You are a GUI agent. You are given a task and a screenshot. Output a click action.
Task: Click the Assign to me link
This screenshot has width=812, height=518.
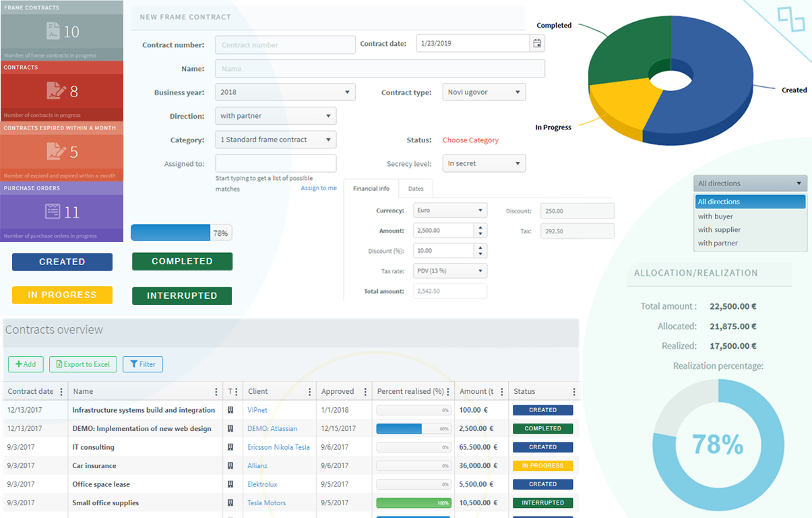(319, 188)
